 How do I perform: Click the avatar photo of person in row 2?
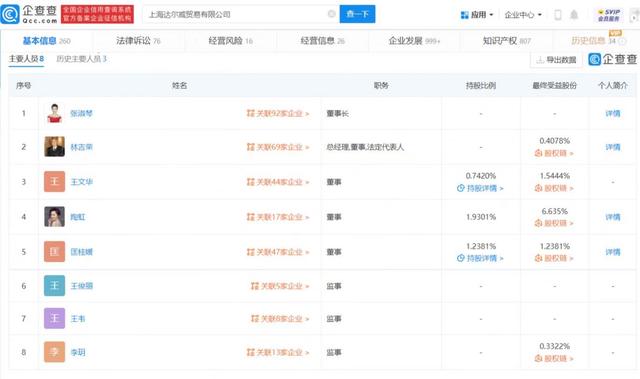(x=54, y=146)
